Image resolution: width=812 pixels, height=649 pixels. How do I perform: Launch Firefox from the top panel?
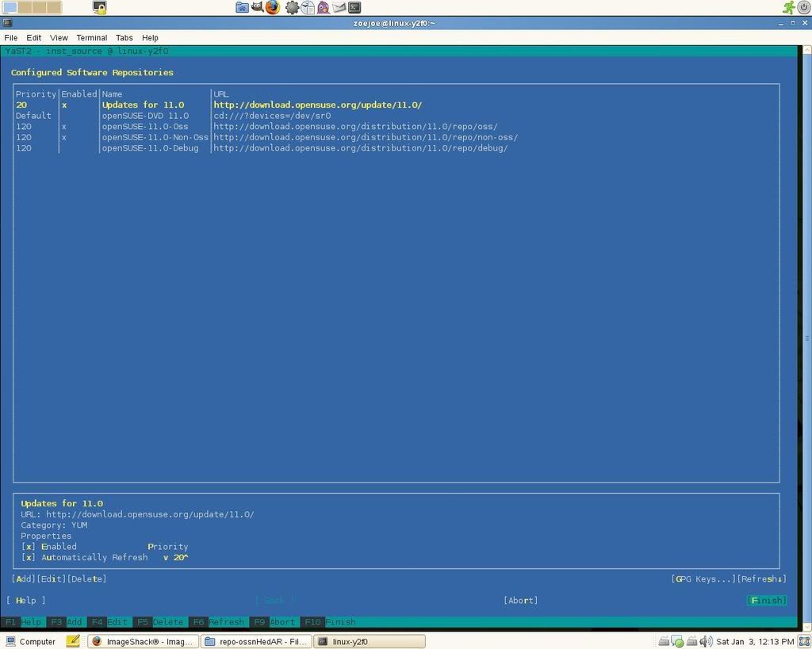tap(273, 7)
